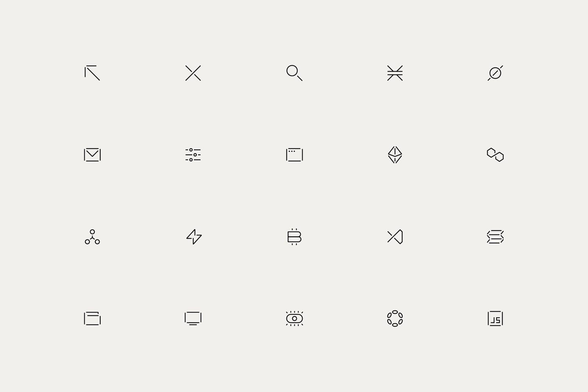Click the up-left arrow icon
The height and width of the screenshot is (392, 588).
click(93, 73)
